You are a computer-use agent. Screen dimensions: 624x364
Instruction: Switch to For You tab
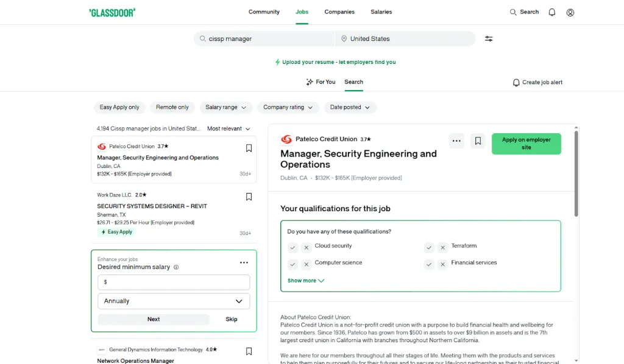pyautogui.click(x=321, y=82)
